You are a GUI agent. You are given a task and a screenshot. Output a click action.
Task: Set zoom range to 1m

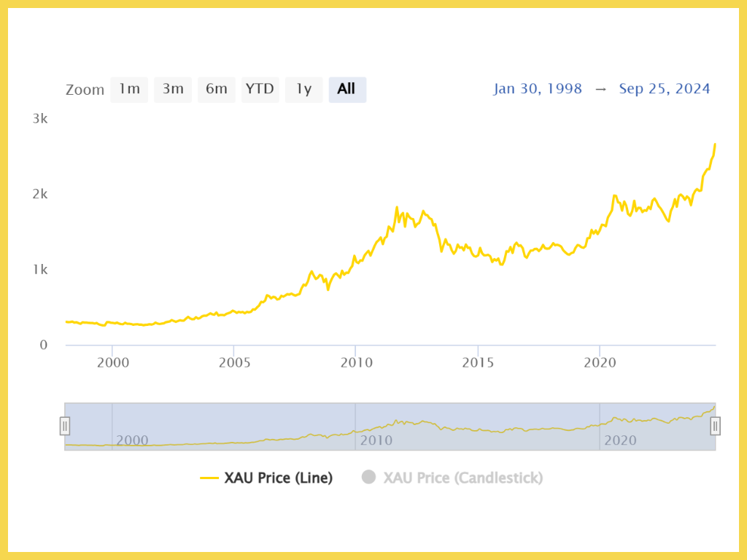129,90
